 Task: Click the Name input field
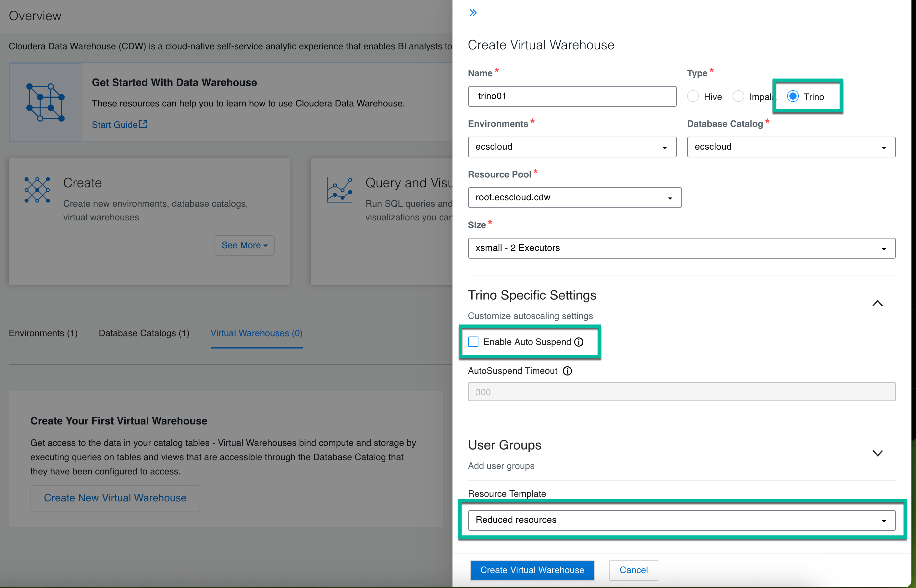pos(572,96)
